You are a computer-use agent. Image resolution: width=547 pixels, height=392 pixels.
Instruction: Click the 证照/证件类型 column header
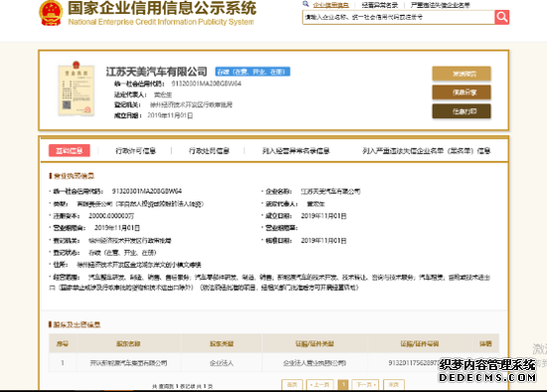[314, 344]
